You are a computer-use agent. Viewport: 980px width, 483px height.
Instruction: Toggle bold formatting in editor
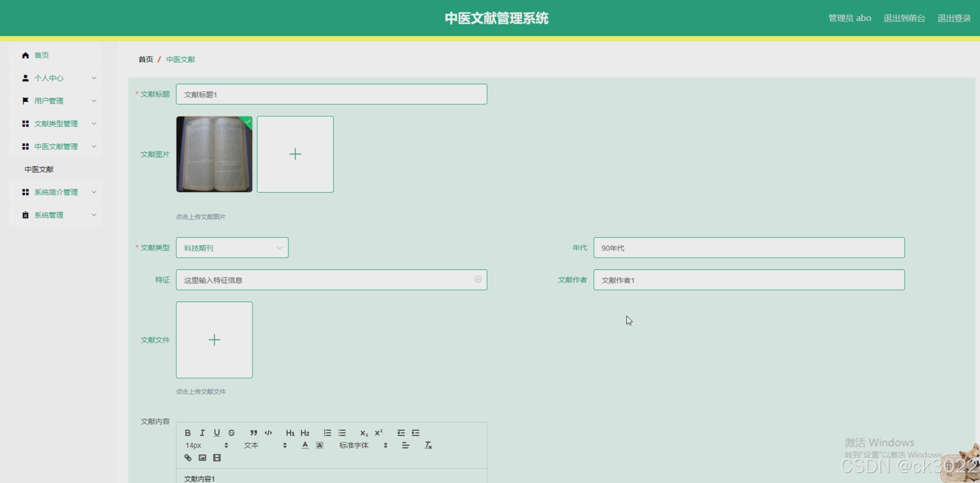tap(187, 433)
